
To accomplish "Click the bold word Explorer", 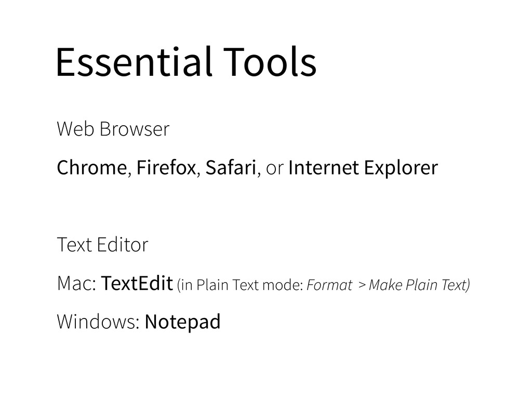I will click(x=400, y=168).
